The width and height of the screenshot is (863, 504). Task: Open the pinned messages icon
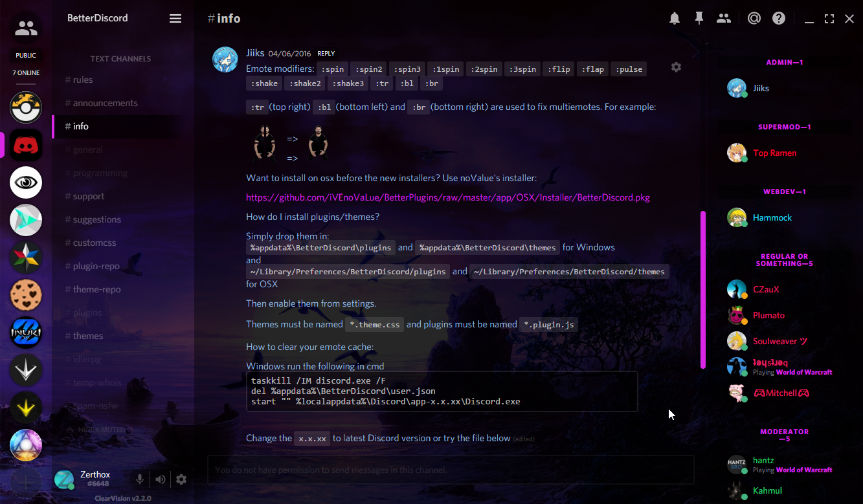(699, 18)
